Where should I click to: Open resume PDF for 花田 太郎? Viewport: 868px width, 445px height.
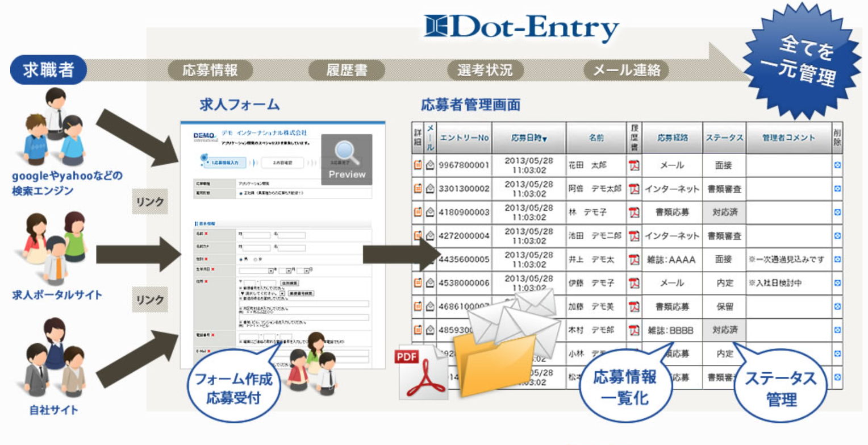point(633,165)
